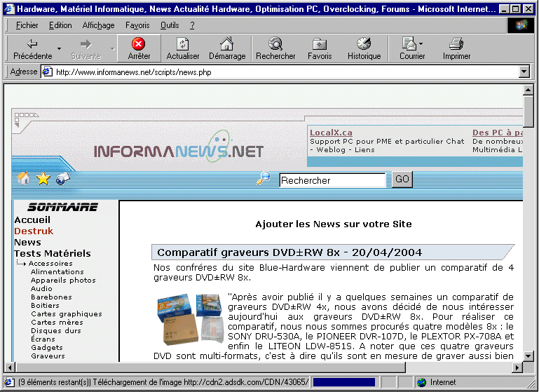
Task: Open the Fichier menu
Action: click(27, 25)
